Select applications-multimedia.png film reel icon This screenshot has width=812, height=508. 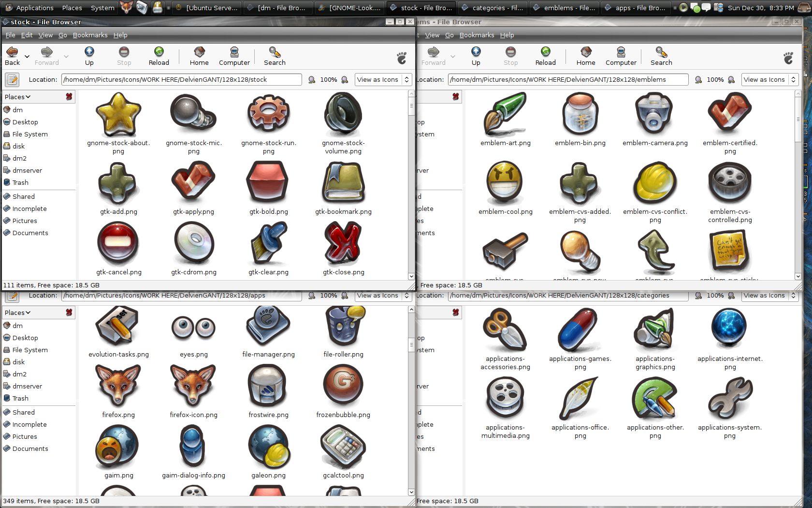(x=505, y=399)
